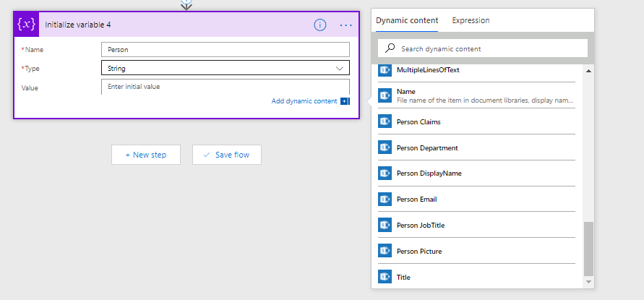Image resolution: width=644 pixels, height=300 pixels.
Task: Click the Initialize variable curly-brace icon
Action: [x=26, y=25]
